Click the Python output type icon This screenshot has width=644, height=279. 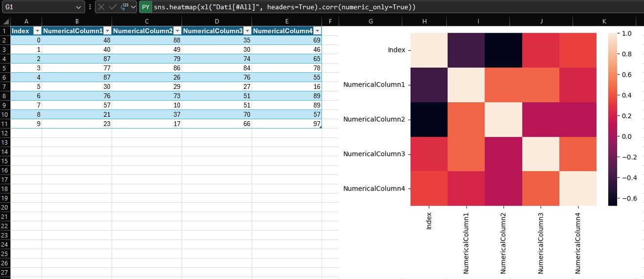point(124,7)
